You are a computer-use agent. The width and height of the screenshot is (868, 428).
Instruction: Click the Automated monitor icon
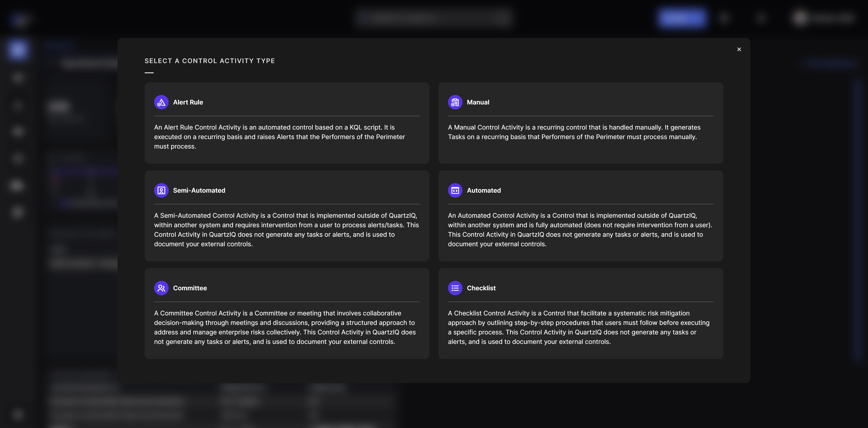455,190
